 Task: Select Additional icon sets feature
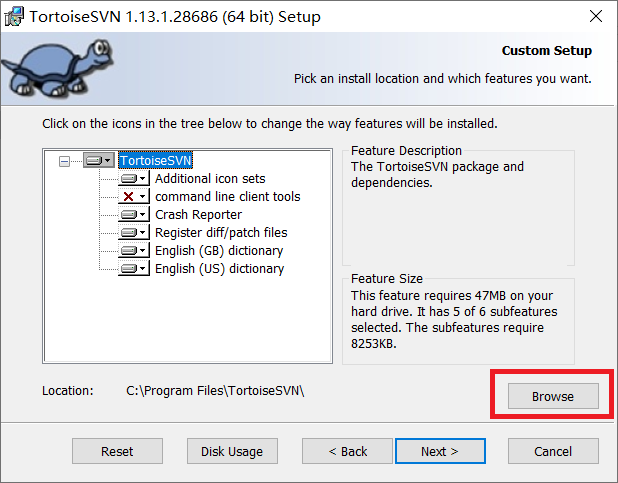tap(210, 179)
